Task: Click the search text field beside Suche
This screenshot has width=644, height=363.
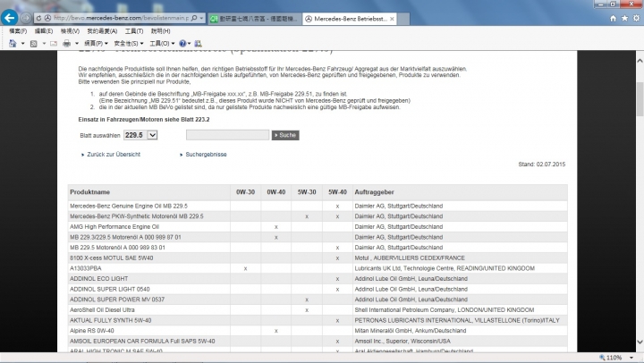Action: 227,135
